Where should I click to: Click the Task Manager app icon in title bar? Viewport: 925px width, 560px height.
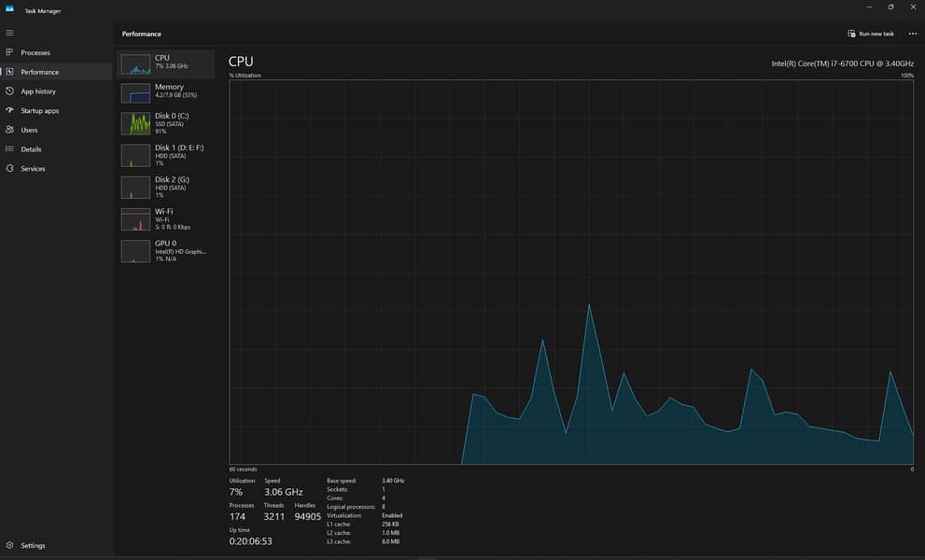click(x=9, y=8)
